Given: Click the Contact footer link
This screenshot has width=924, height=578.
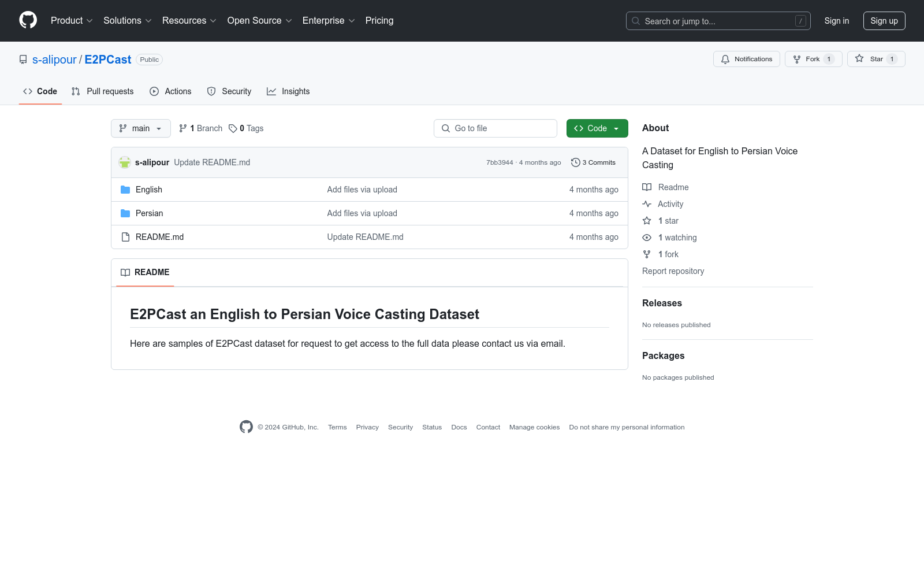Looking at the screenshot, I should click(x=488, y=427).
